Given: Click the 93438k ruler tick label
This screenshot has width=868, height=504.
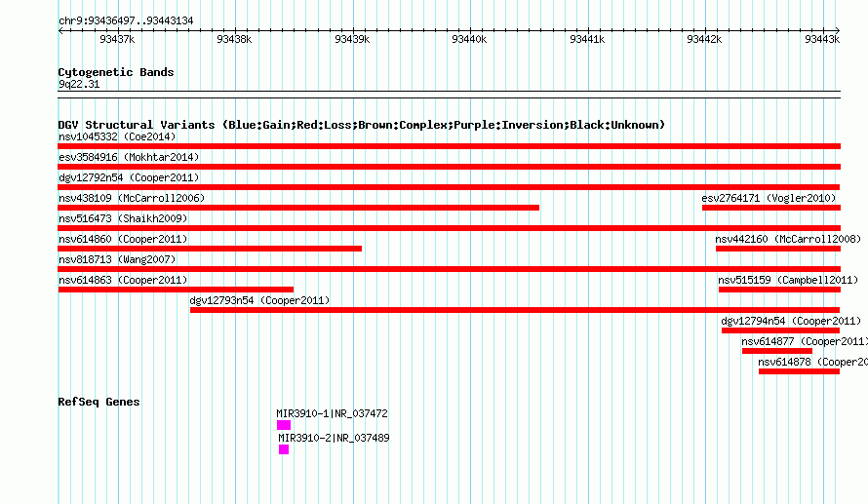Looking at the screenshot, I should click(234, 39).
